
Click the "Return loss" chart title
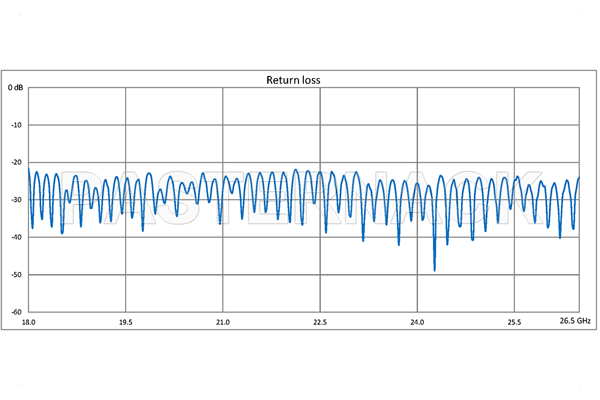(x=290, y=79)
